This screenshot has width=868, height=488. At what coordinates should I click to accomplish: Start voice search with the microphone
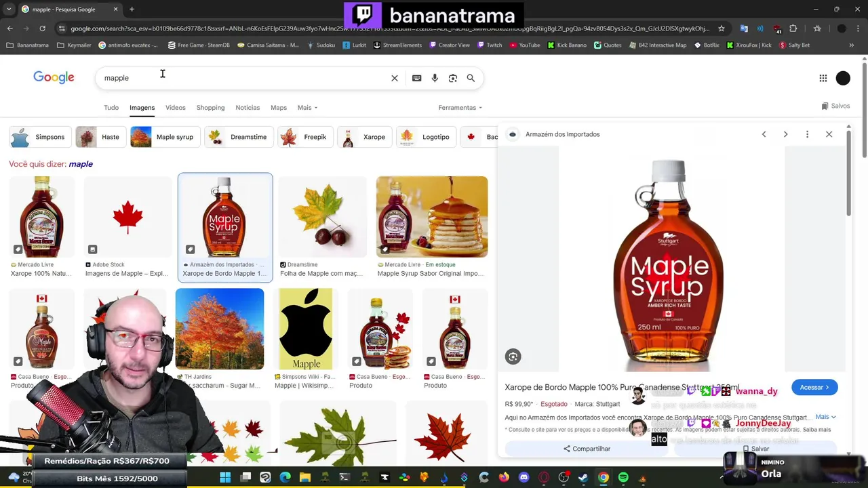click(x=435, y=78)
